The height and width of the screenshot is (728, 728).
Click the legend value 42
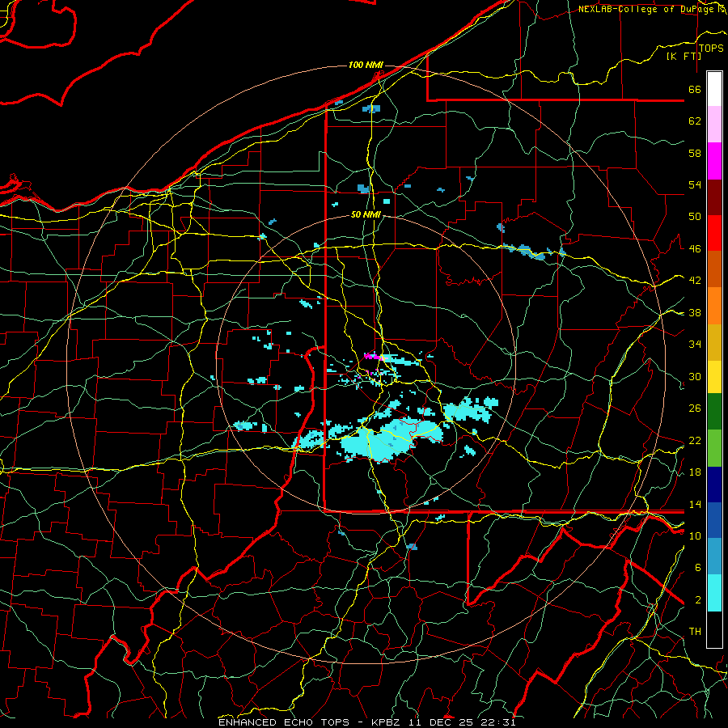(x=695, y=281)
